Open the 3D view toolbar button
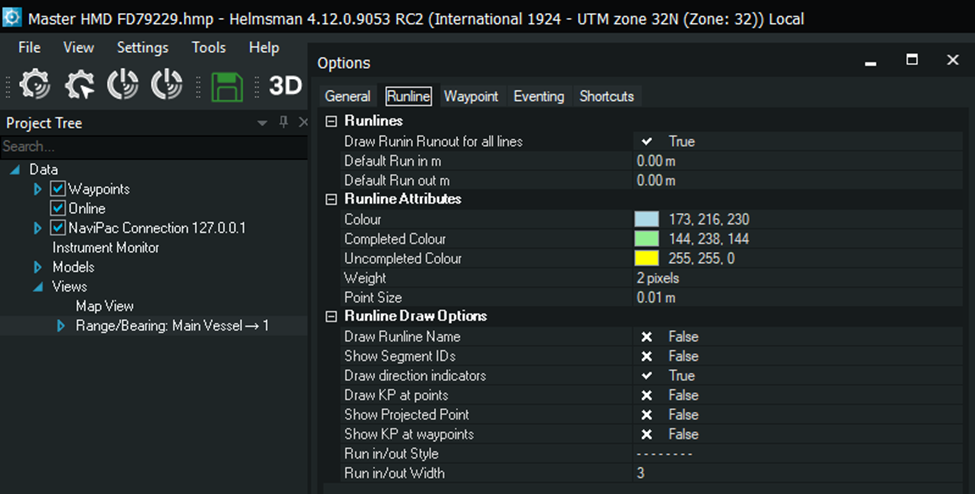Viewport: 975px width, 494px height. click(x=285, y=85)
